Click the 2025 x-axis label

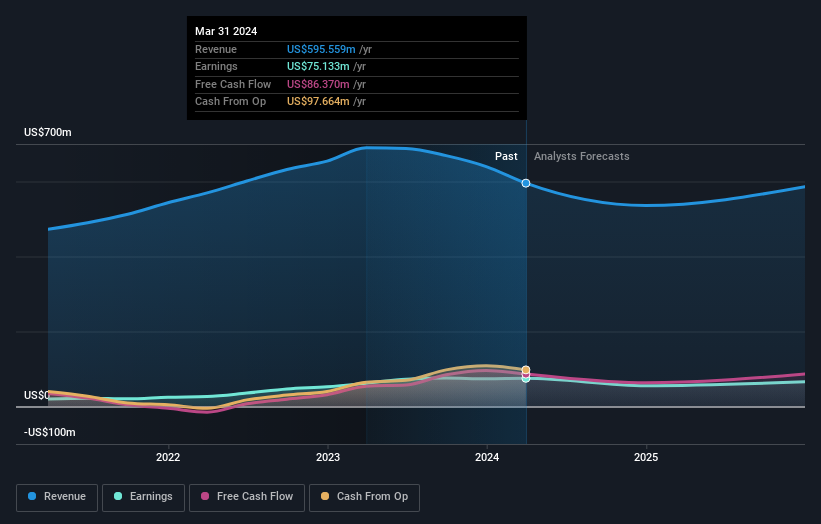tap(646, 457)
